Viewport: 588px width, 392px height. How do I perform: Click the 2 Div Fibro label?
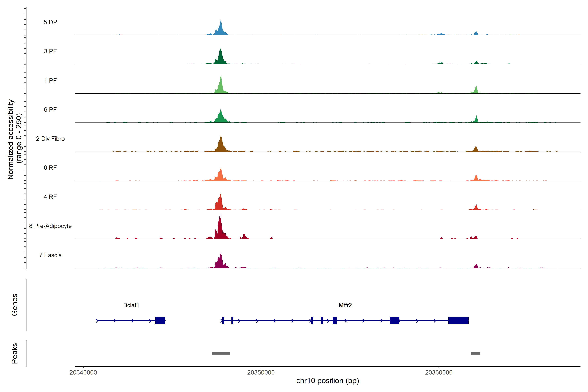tap(50, 139)
